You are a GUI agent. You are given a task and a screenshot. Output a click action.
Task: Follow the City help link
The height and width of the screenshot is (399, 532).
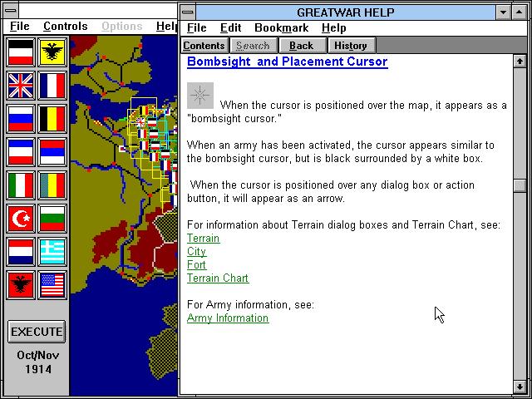pos(196,251)
